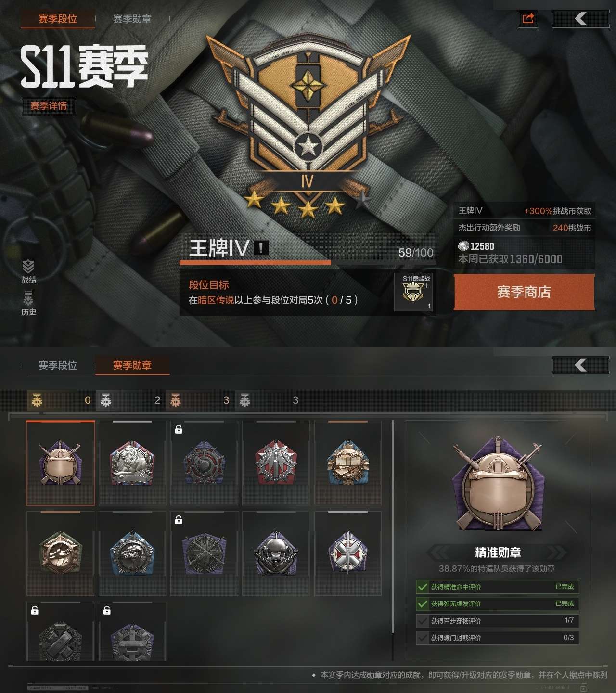Viewport: 616px width, 693px height.
Task: Open the 历史 history icon in sidebar
Action: coord(28,304)
